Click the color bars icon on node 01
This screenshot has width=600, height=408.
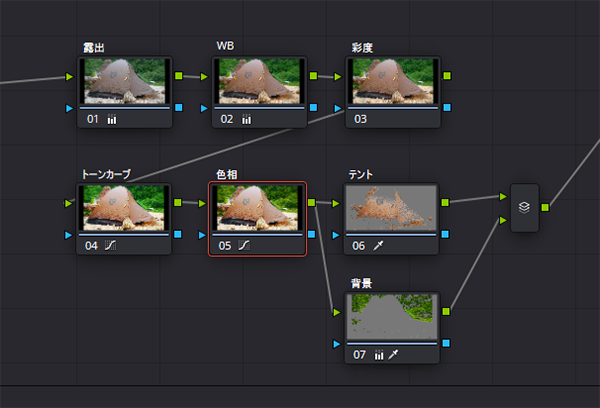112,119
